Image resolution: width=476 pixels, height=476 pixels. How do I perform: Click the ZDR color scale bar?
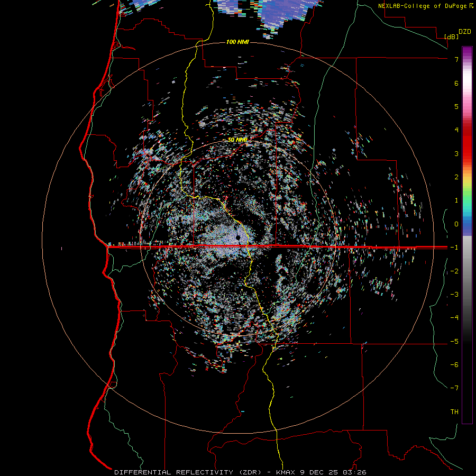[x=467, y=235]
